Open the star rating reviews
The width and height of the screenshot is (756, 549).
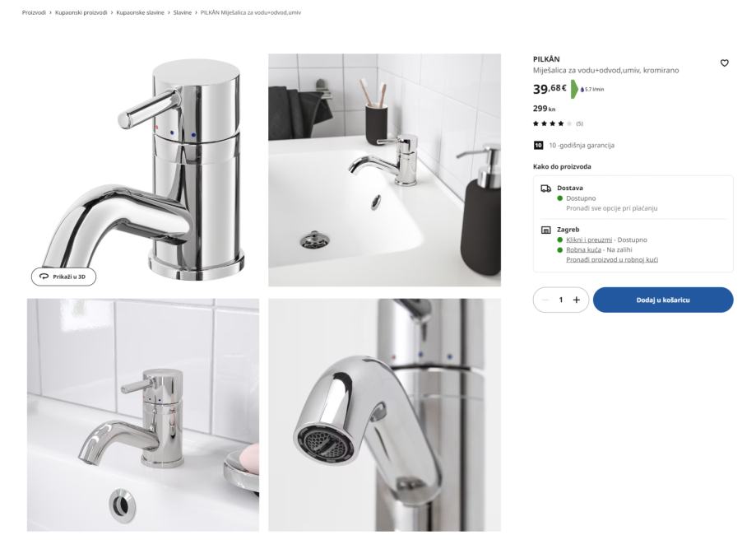pyautogui.click(x=558, y=123)
